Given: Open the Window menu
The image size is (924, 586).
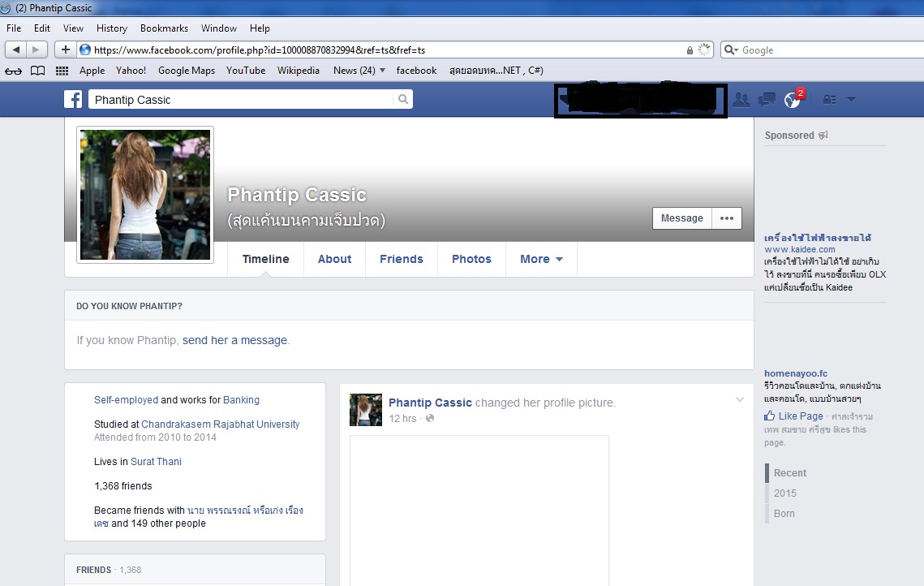Looking at the screenshot, I should 218,28.
